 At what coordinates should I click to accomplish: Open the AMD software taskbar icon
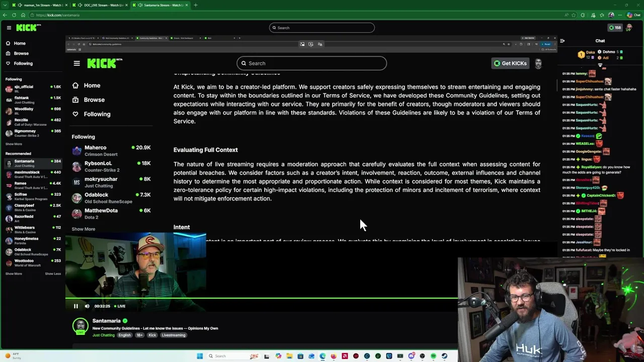pyautogui.click(x=345, y=356)
